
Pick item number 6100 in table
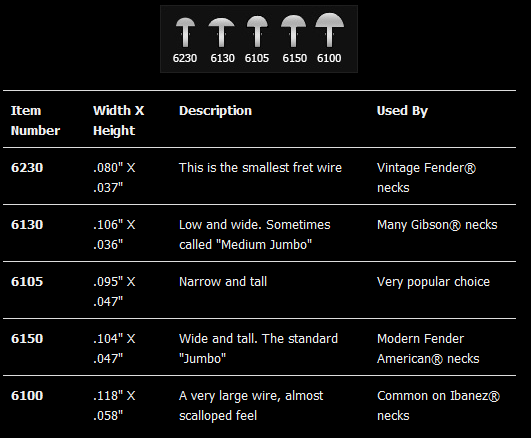pos(27,395)
